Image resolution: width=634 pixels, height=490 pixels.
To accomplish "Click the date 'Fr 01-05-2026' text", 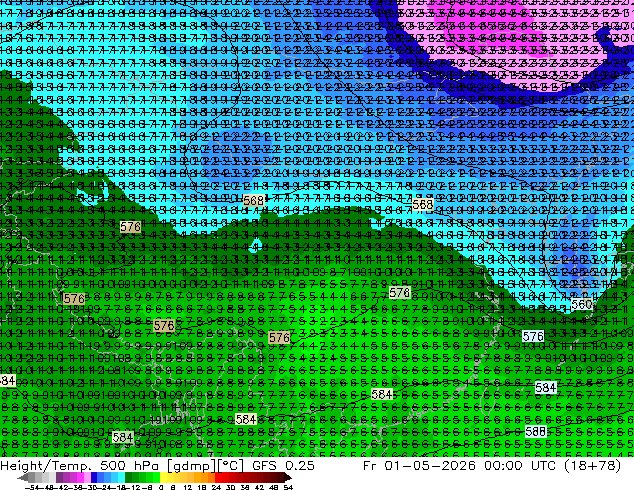I will pyautogui.click(x=419, y=465).
